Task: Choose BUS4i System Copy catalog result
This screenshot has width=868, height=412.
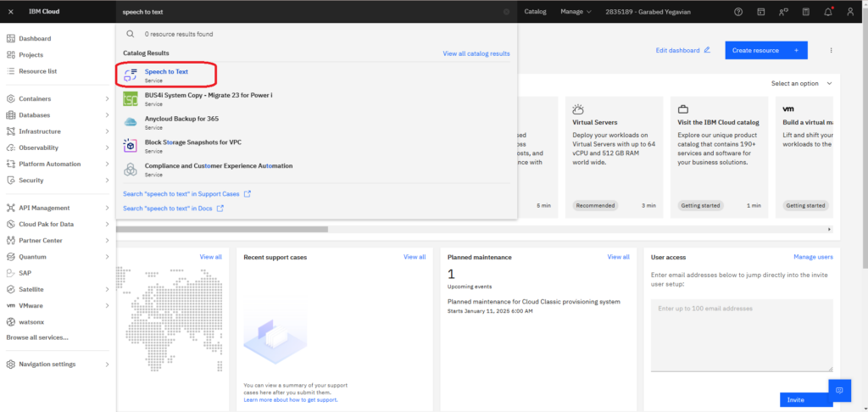Action: click(x=316, y=99)
